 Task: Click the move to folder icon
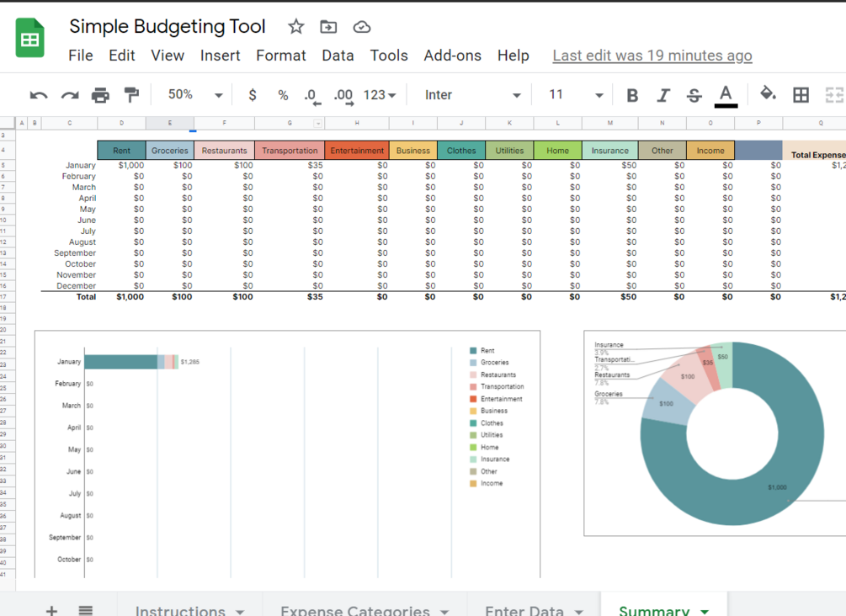click(x=328, y=26)
